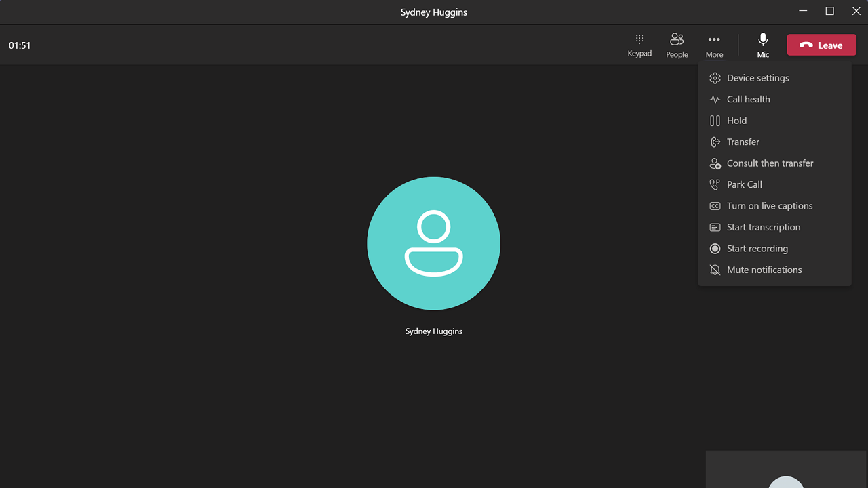Click Sydney Huggins' teal avatar
Screen dimensions: 868x488
(434, 243)
